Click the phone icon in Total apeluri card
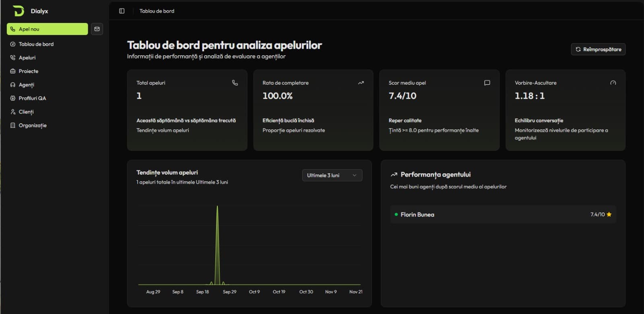This screenshot has height=314, width=644. click(x=235, y=83)
